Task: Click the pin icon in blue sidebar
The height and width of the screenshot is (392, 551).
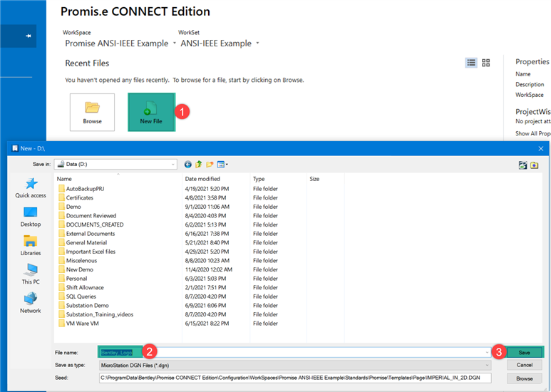Action: tap(28, 36)
